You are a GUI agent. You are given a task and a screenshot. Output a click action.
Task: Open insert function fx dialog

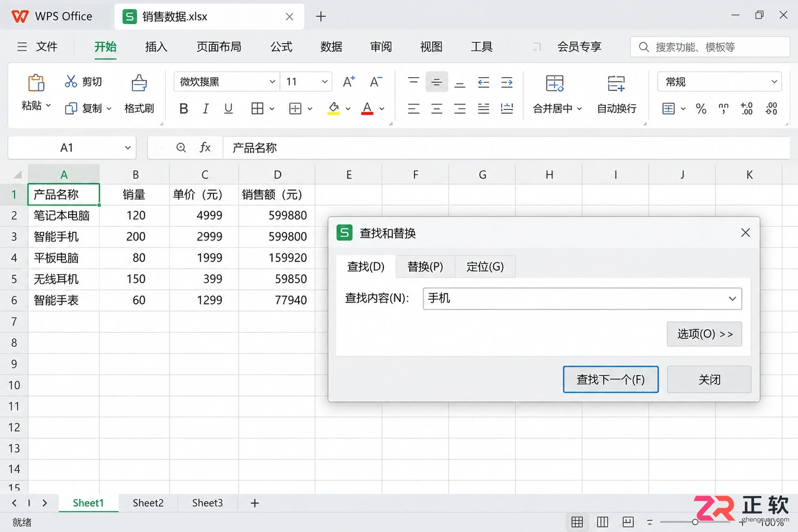(205, 147)
